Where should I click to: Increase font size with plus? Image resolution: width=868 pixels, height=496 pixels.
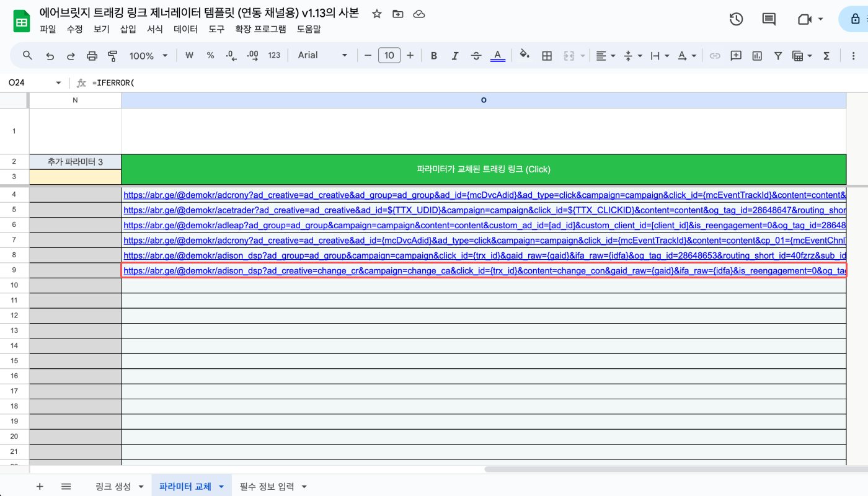410,56
